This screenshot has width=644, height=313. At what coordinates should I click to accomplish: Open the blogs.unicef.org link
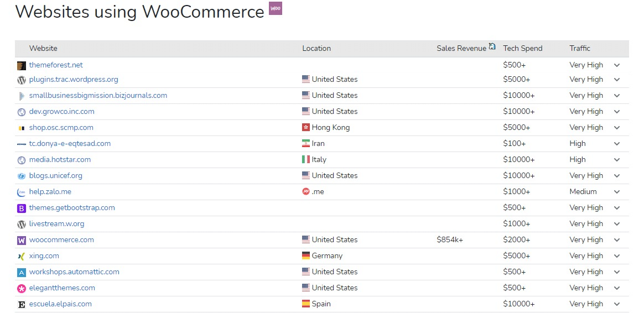pos(55,176)
